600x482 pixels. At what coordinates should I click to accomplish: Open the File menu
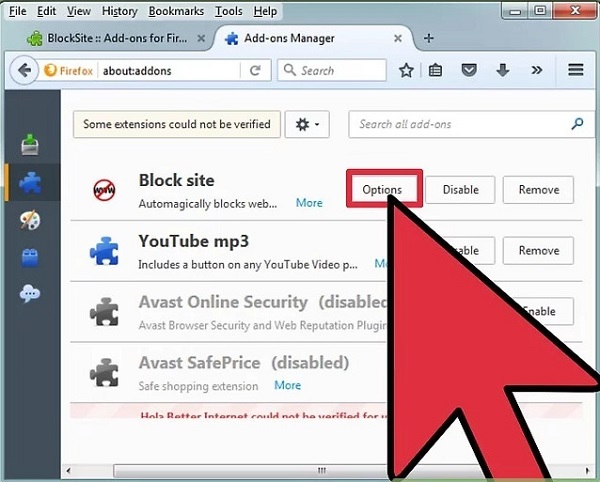click(x=18, y=11)
